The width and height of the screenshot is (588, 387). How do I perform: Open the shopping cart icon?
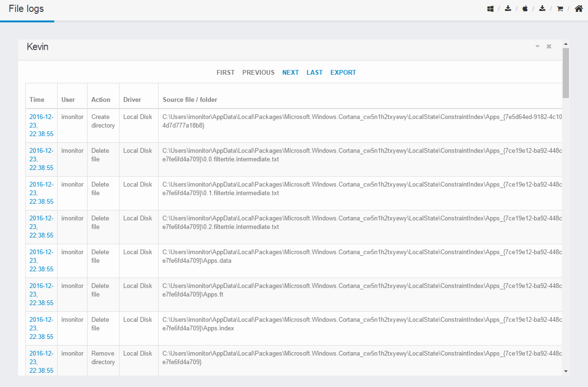pyautogui.click(x=560, y=9)
